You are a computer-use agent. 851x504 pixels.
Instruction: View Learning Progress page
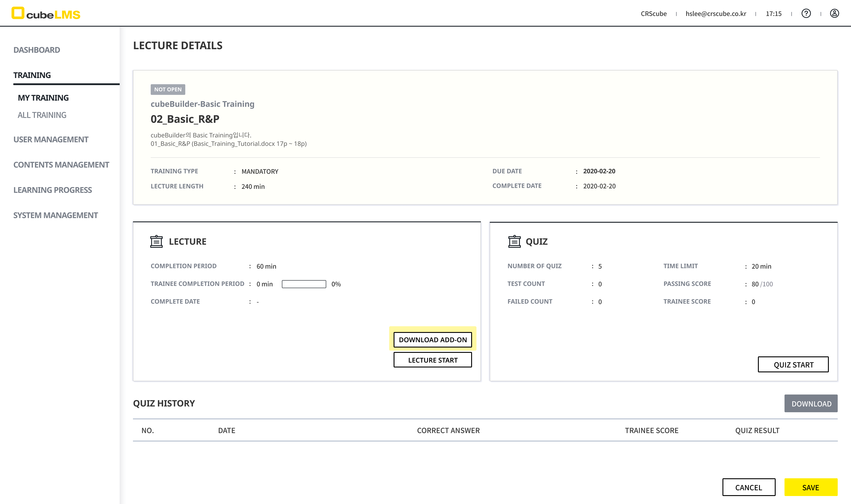(53, 190)
